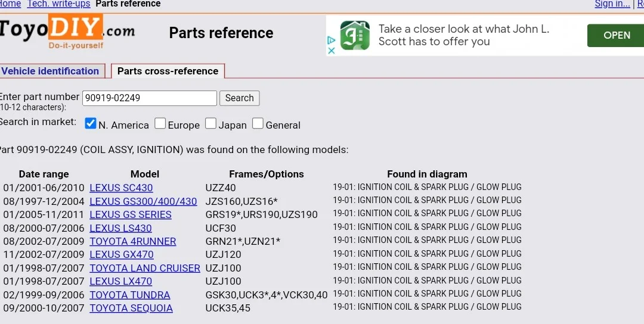
Task: Click the Date range column header
Action: coord(44,175)
